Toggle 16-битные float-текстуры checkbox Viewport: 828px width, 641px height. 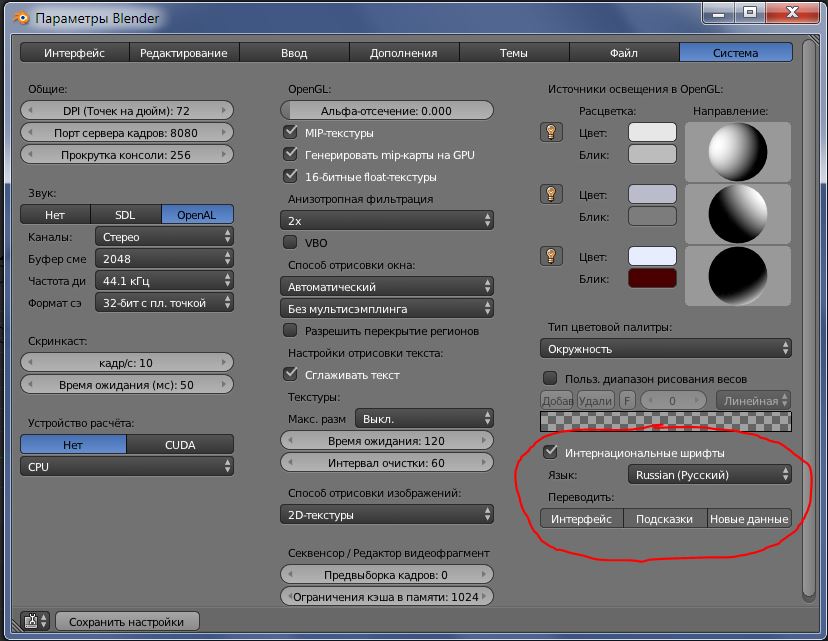290,176
